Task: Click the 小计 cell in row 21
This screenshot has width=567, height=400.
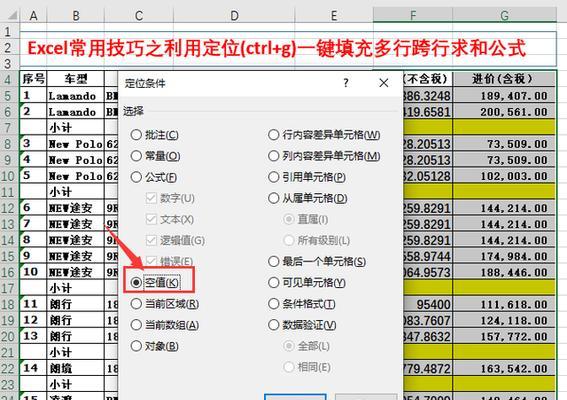Action: 76,353
